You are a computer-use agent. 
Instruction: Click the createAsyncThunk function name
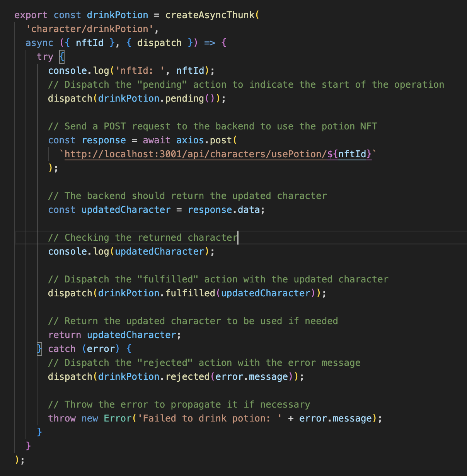click(x=210, y=15)
